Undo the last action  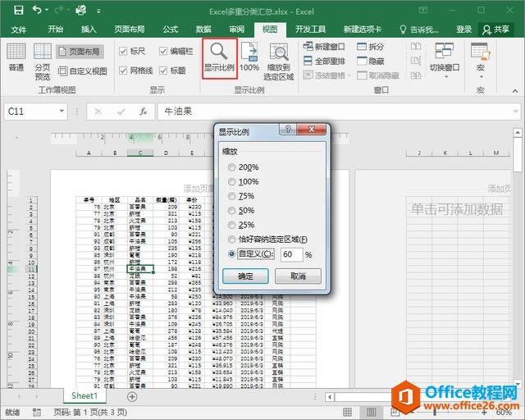pos(37,10)
